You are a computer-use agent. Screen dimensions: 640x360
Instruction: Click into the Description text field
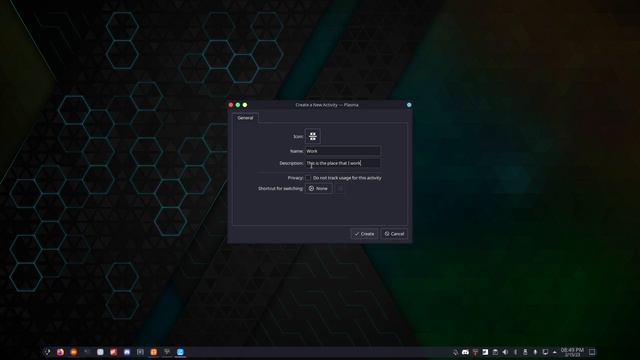point(343,163)
